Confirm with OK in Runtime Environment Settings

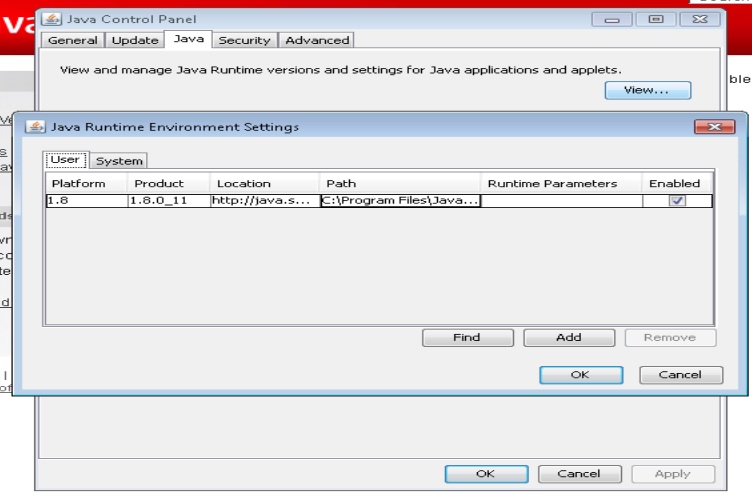[x=581, y=375]
